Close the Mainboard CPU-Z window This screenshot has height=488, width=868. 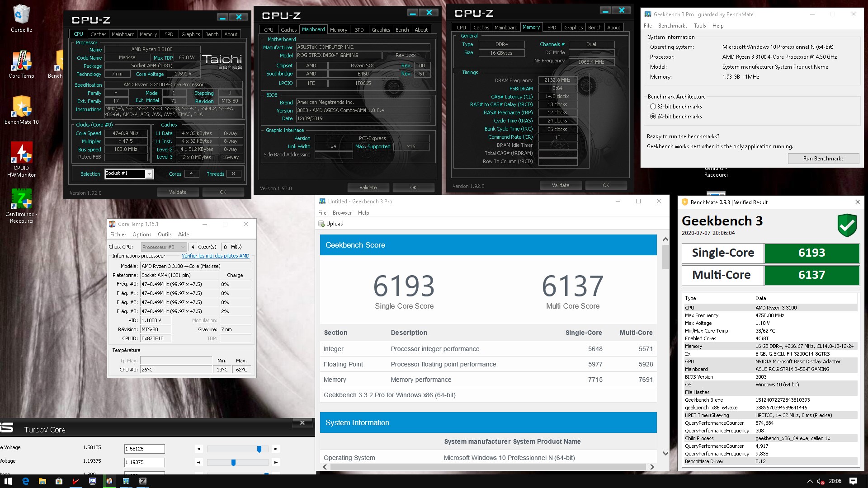tap(429, 13)
